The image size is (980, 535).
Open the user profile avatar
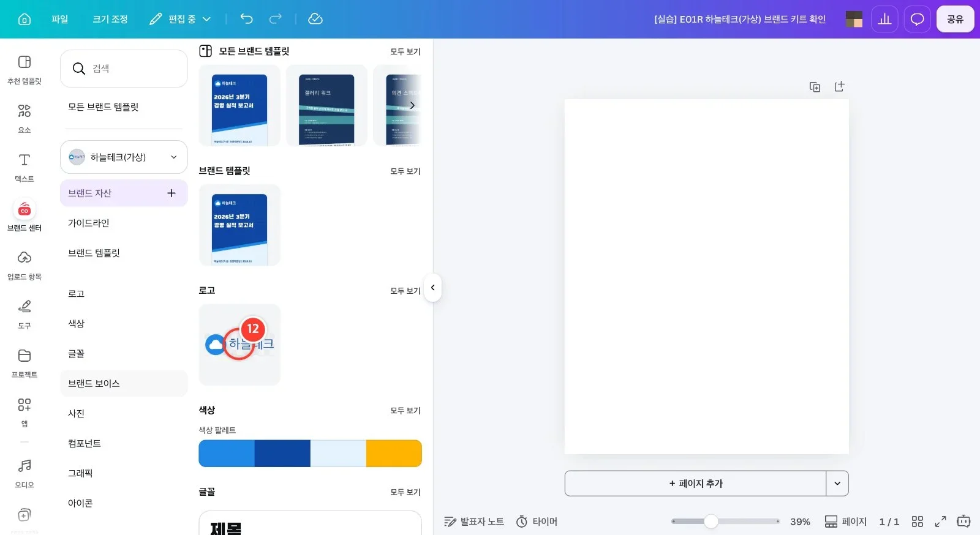click(854, 19)
